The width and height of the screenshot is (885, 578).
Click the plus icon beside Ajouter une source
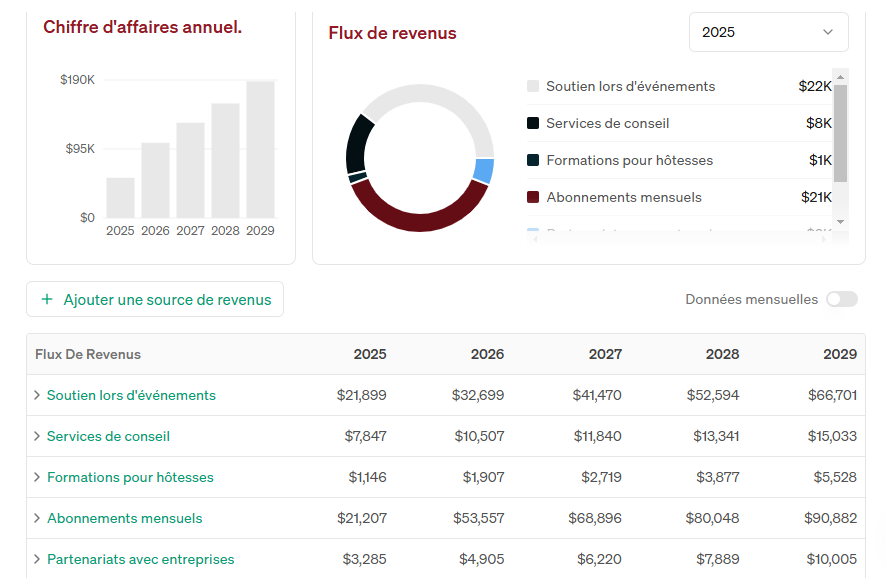(x=47, y=299)
